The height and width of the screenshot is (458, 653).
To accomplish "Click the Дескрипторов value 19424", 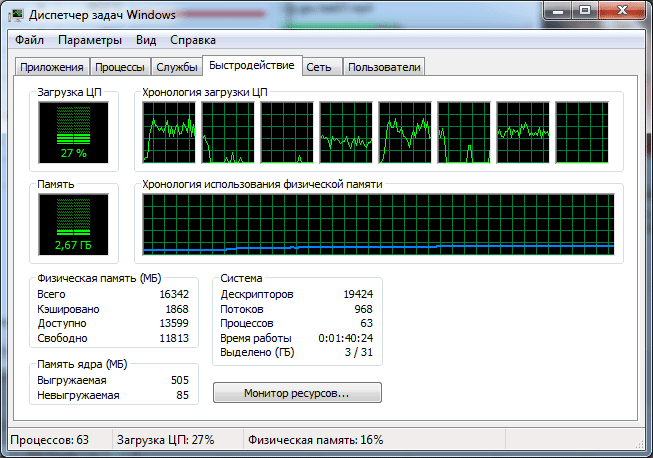I will 358,294.
